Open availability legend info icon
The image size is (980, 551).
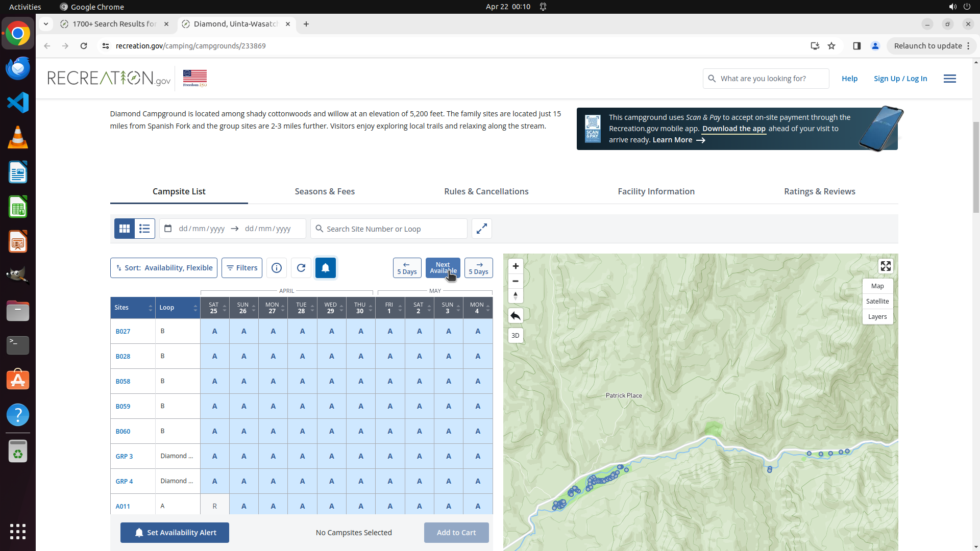pyautogui.click(x=277, y=268)
